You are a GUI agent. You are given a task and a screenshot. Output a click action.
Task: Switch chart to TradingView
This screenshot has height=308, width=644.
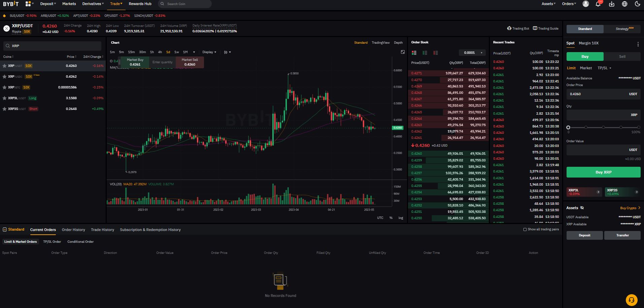pos(380,43)
